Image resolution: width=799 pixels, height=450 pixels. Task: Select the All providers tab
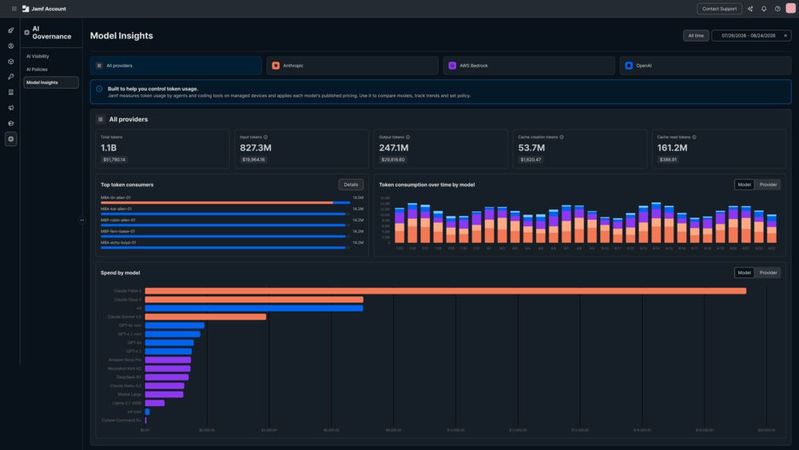176,66
